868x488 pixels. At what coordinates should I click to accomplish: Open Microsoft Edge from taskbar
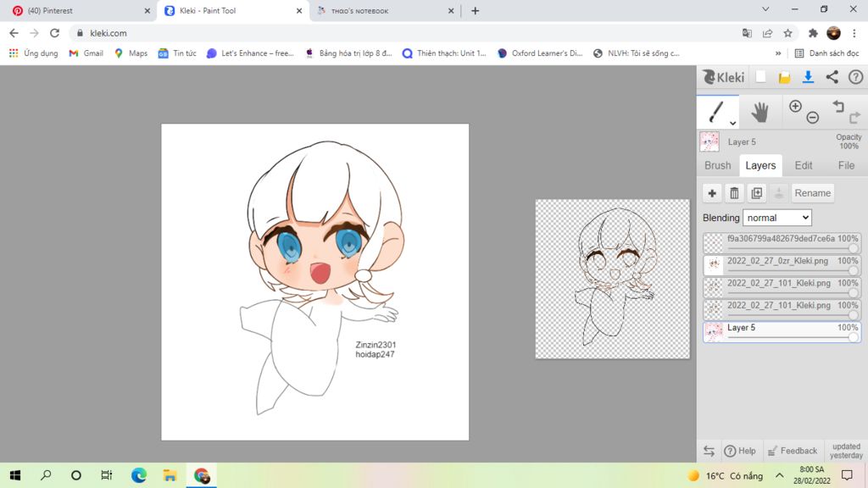click(x=138, y=475)
